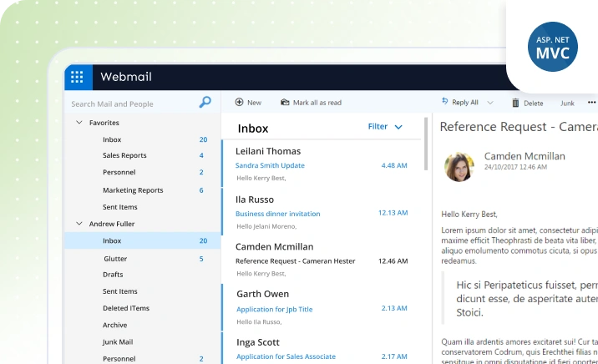
Task: Collapse the Andrew Fuller folder group
Action: pyautogui.click(x=79, y=224)
